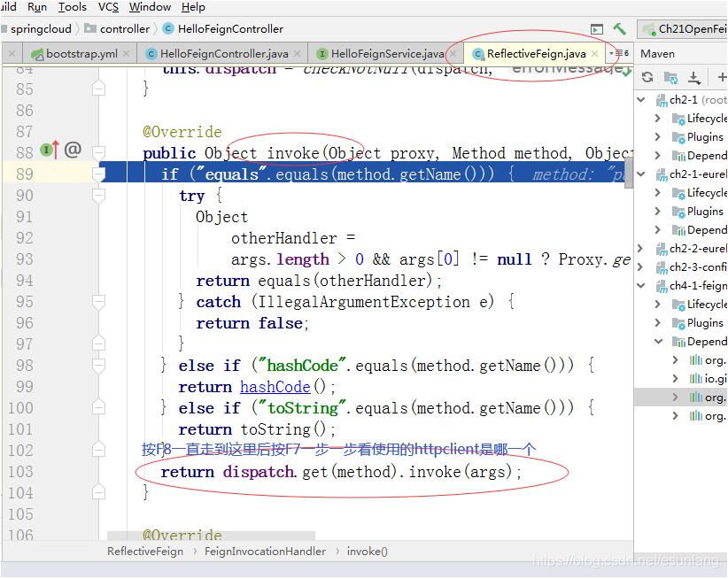The width and height of the screenshot is (728, 579).
Task: Open the Help menu
Action: 193,7
